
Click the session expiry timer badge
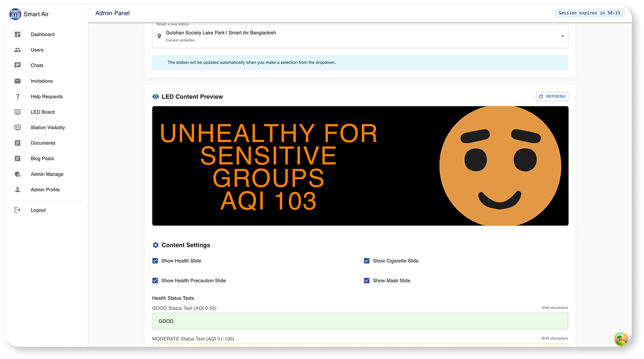(x=589, y=13)
